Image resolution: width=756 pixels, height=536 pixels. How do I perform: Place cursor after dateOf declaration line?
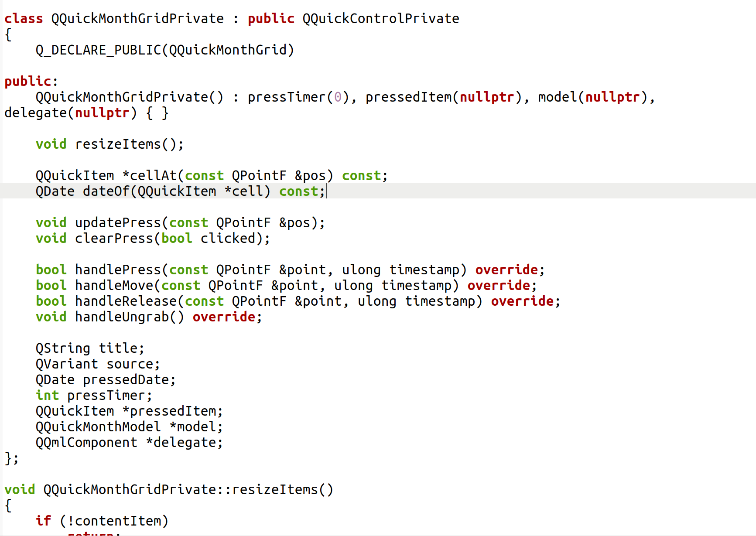(x=326, y=191)
